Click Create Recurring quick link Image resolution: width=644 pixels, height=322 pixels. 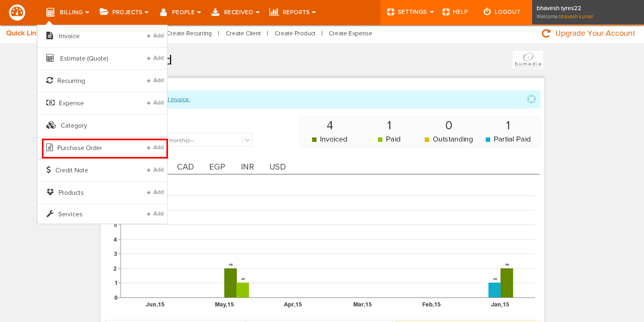[190, 33]
